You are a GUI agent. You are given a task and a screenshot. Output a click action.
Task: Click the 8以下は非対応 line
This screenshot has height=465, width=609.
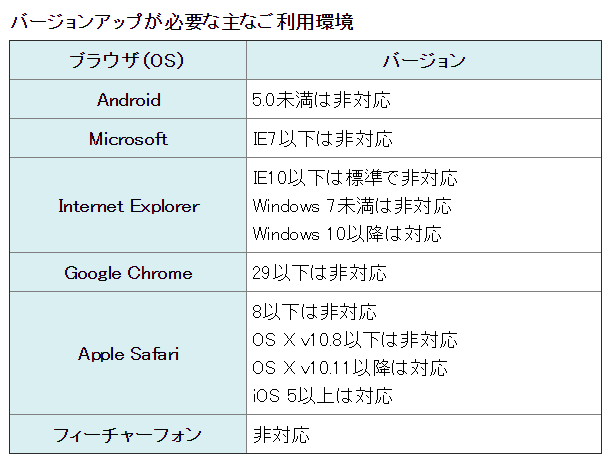(x=314, y=312)
